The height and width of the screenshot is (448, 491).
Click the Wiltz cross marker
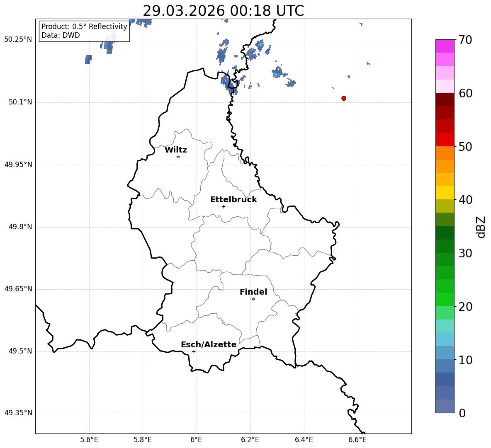click(178, 157)
